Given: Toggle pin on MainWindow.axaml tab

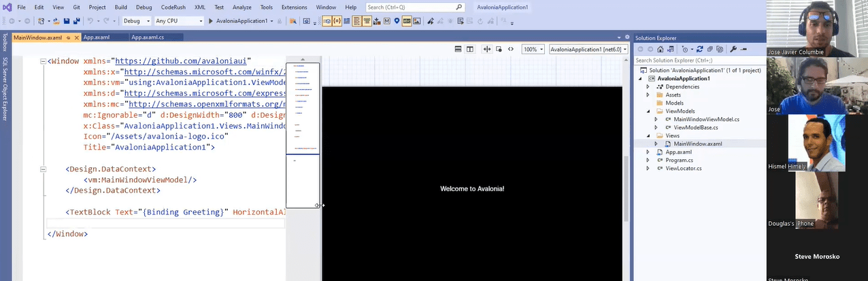Looking at the screenshot, I should [x=69, y=37].
